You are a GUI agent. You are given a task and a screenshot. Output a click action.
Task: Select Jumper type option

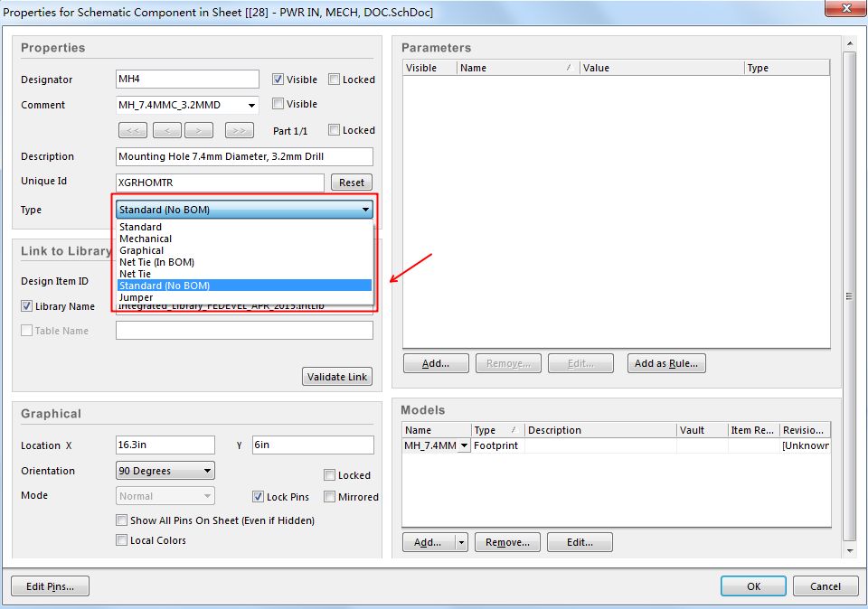(x=244, y=297)
